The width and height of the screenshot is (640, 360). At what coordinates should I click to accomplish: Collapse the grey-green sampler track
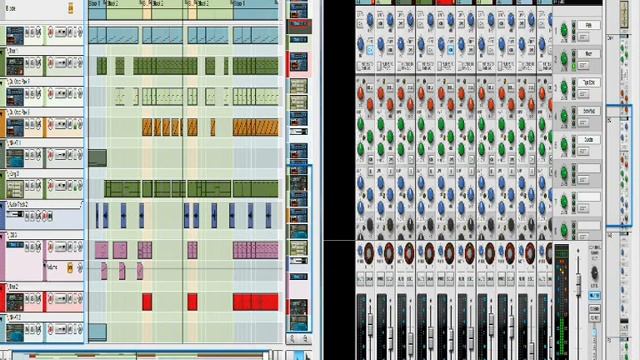click(x=2, y=144)
